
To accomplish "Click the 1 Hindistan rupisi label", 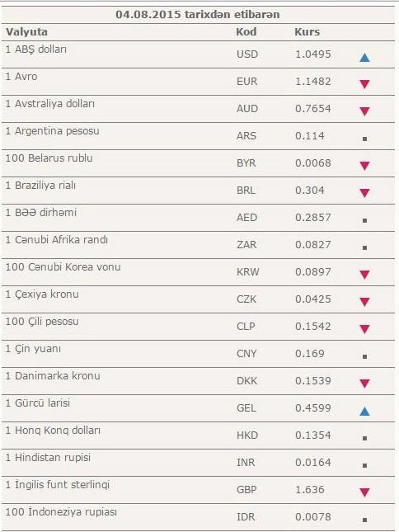I will click(48, 458).
